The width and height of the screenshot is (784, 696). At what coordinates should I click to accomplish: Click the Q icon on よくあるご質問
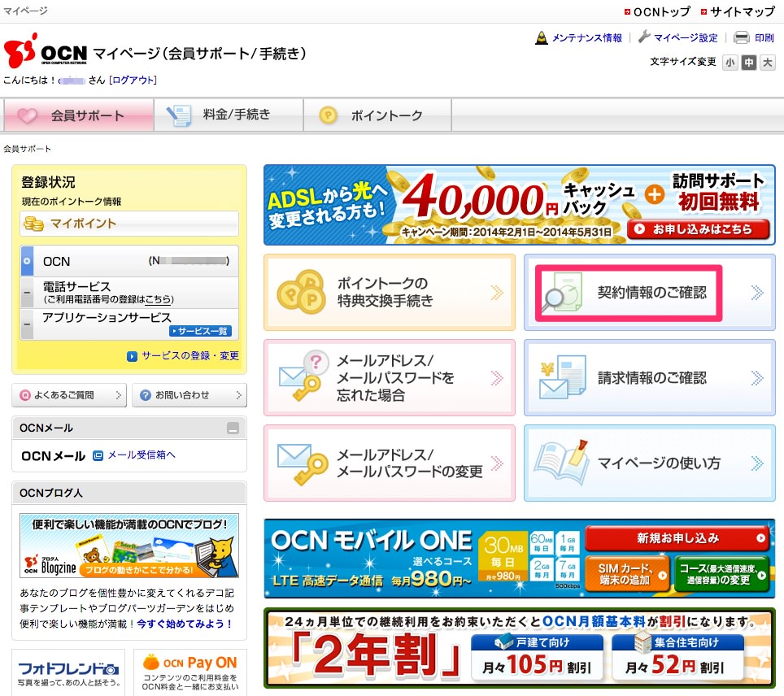click(x=25, y=395)
